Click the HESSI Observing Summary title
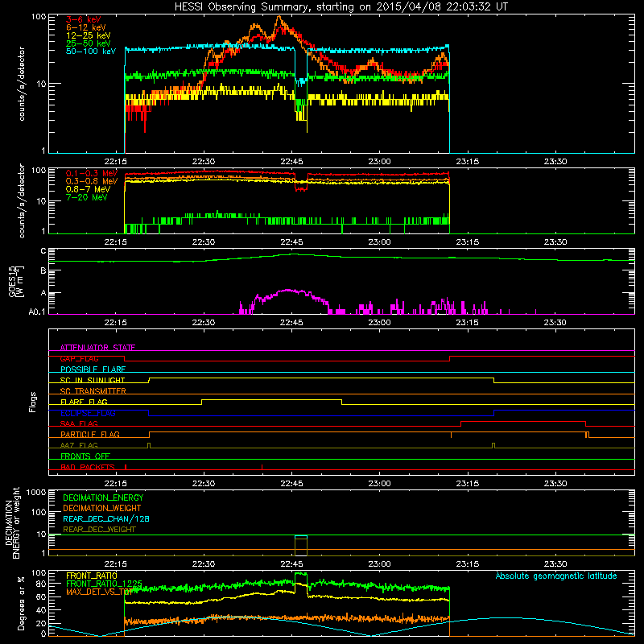This screenshot has height=644, width=644. (341, 7)
